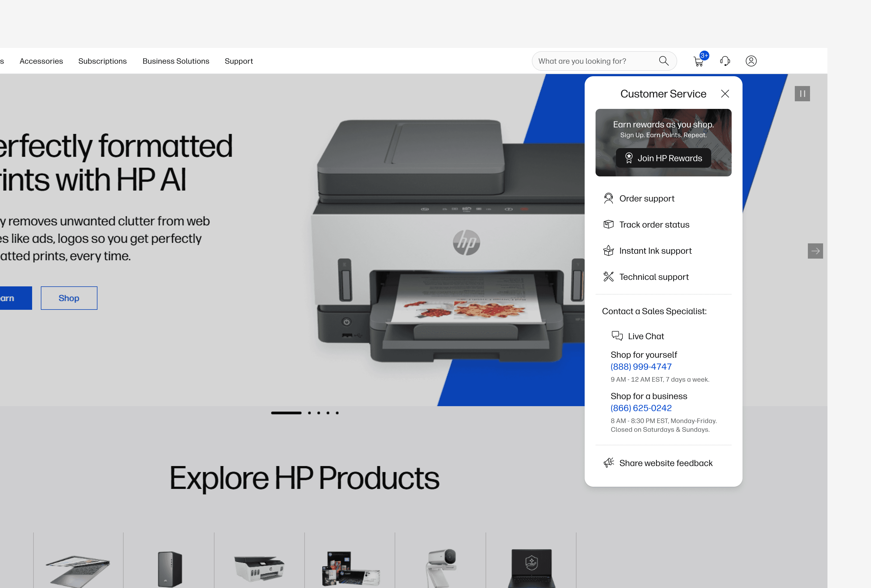Open the shopping cart icon
This screenshot has height=588, width=871.
pos(698,62)
